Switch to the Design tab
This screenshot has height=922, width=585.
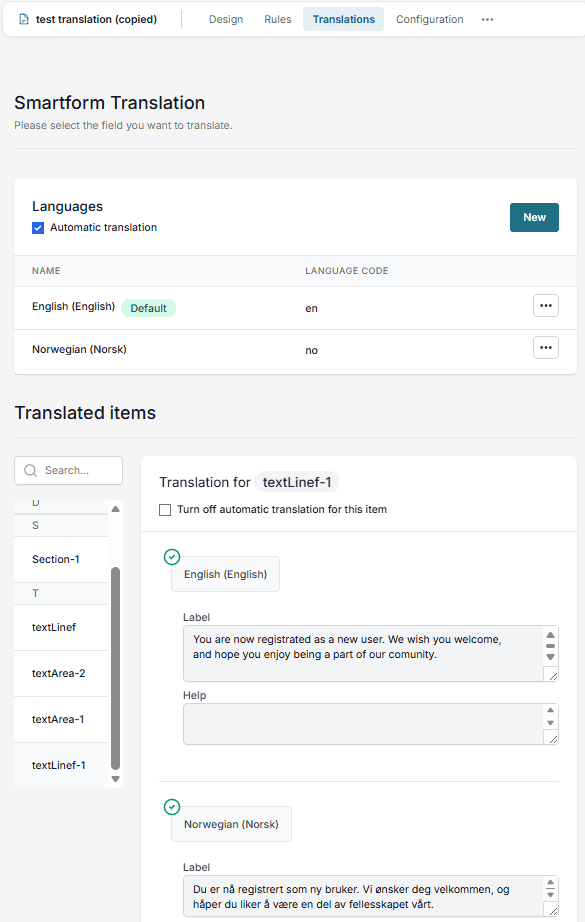(x=226, y=19)
